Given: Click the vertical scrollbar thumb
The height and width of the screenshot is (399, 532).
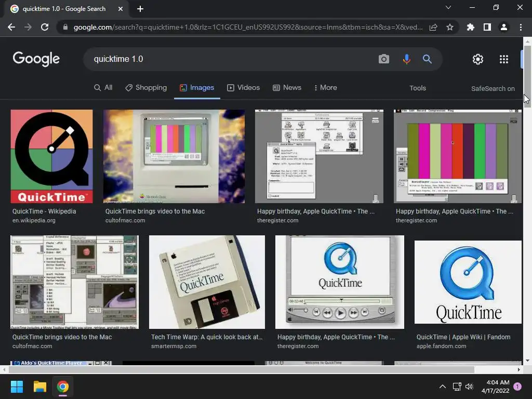Looking at the screenshot, I should point(527,76).
